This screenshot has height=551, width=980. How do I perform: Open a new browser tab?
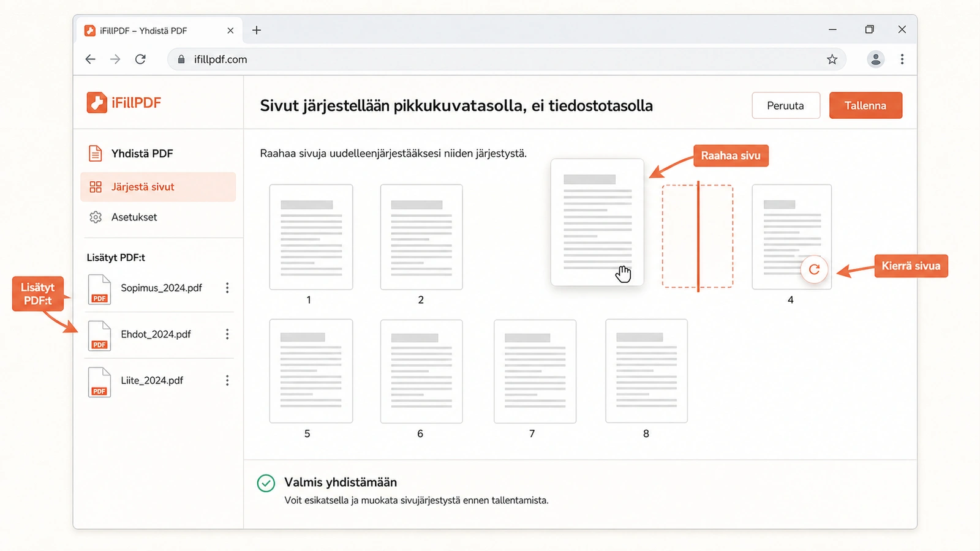[x=257, y=30]
